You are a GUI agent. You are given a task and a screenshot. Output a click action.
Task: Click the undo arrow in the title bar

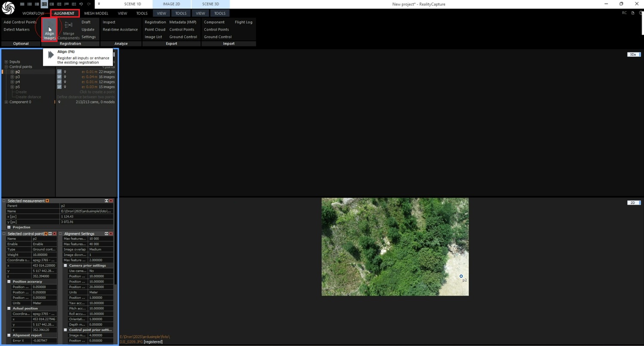pyautogui.click(x=81, y=4)
